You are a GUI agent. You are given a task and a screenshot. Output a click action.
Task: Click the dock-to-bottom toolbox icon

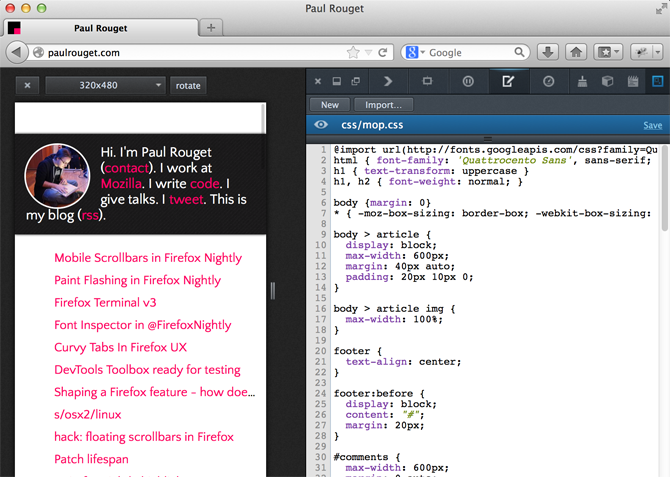pos(337,81)
